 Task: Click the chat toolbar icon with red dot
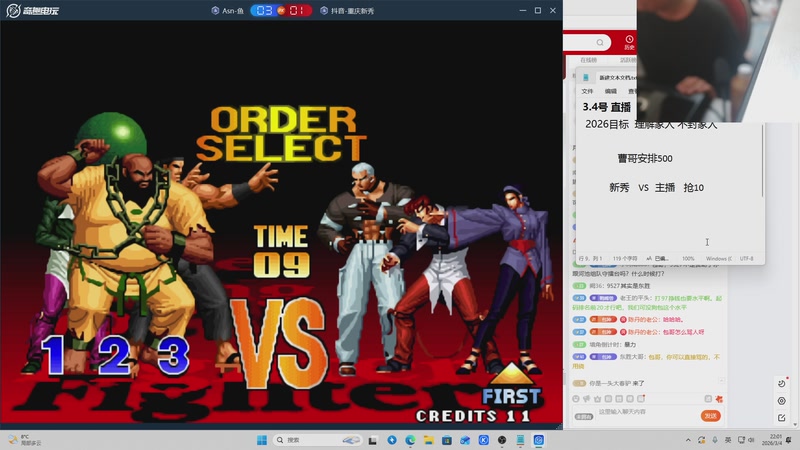pyautogui.click(x=641, y=398)
